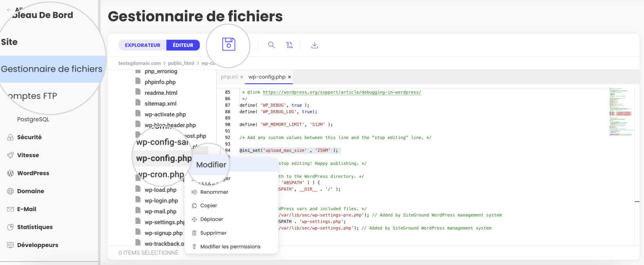
Task: Select readme.html in the file list
Action: pyautogui.click(x=161, y=93)
